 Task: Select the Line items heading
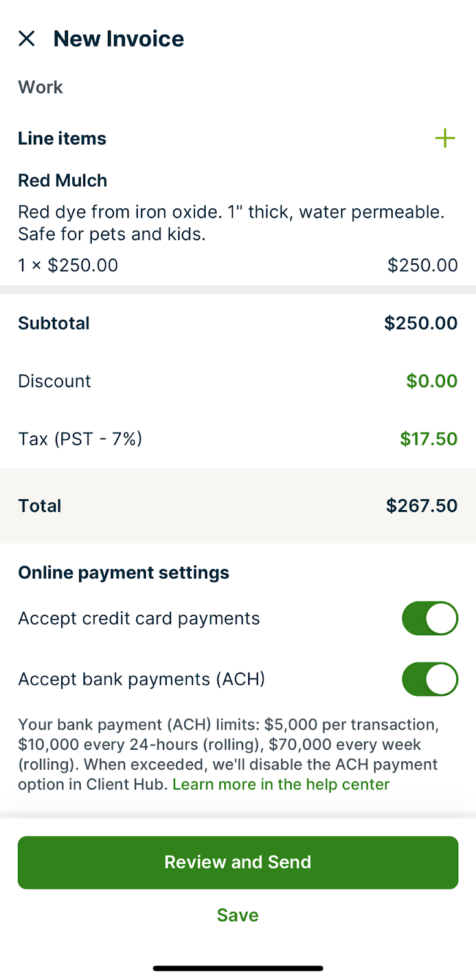(x=62, y=138)
